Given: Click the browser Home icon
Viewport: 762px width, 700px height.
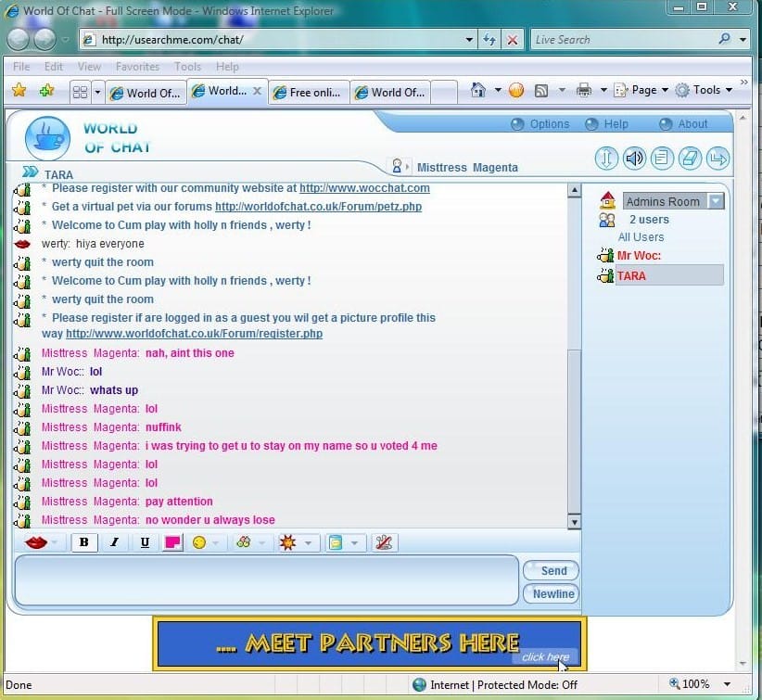Looking at the screenshot, I should tap(478, 90).
